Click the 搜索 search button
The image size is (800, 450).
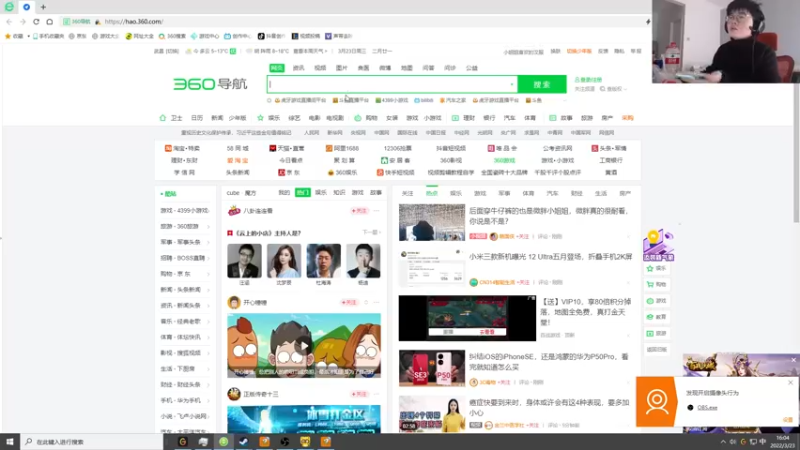[x=542, y=84]
